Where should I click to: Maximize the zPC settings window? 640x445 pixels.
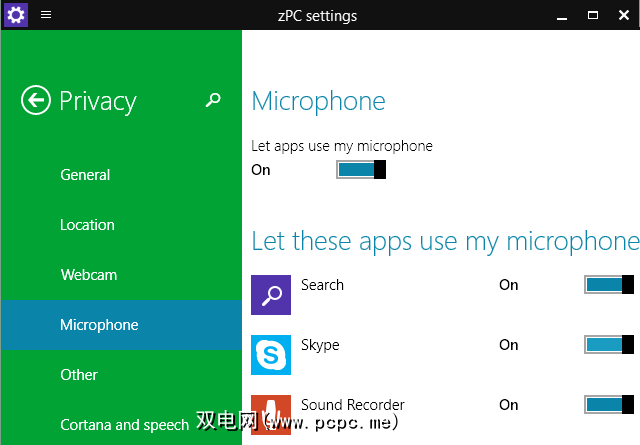tap(593, 15)
